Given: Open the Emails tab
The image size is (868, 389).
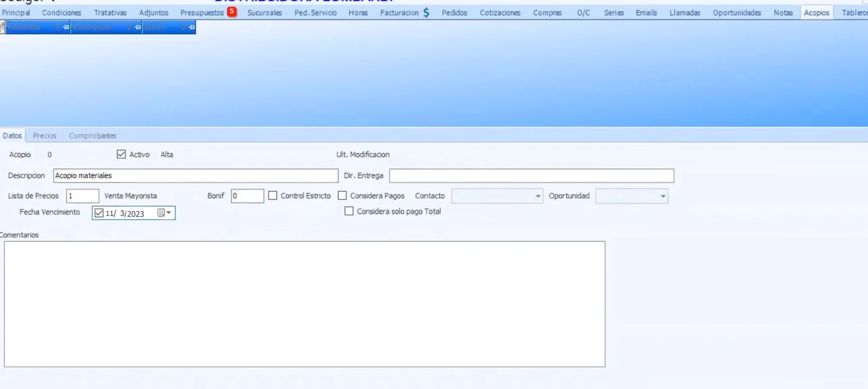Looking at the screenshot, I should [x=646, y=13].
